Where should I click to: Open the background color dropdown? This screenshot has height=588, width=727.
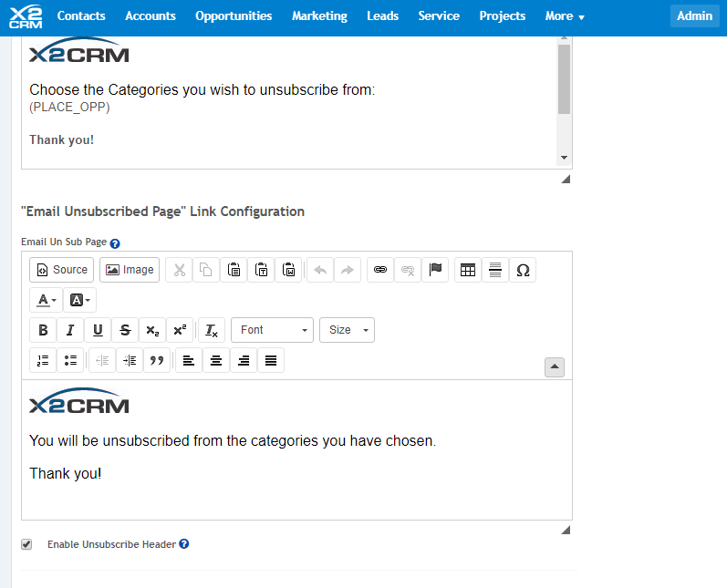[79, 300]
